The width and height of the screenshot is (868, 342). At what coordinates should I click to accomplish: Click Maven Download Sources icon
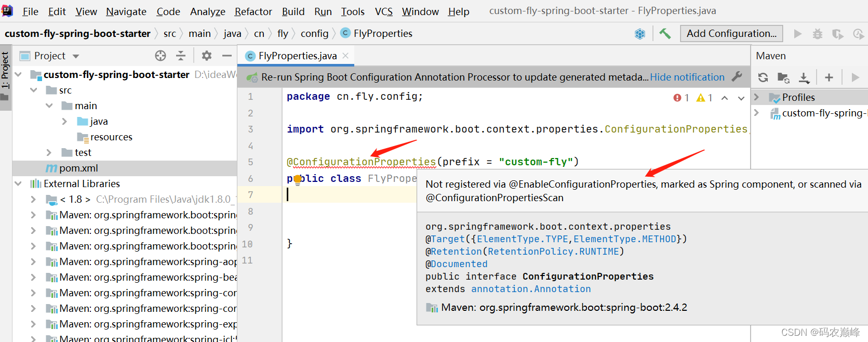[x=804, y=77]
